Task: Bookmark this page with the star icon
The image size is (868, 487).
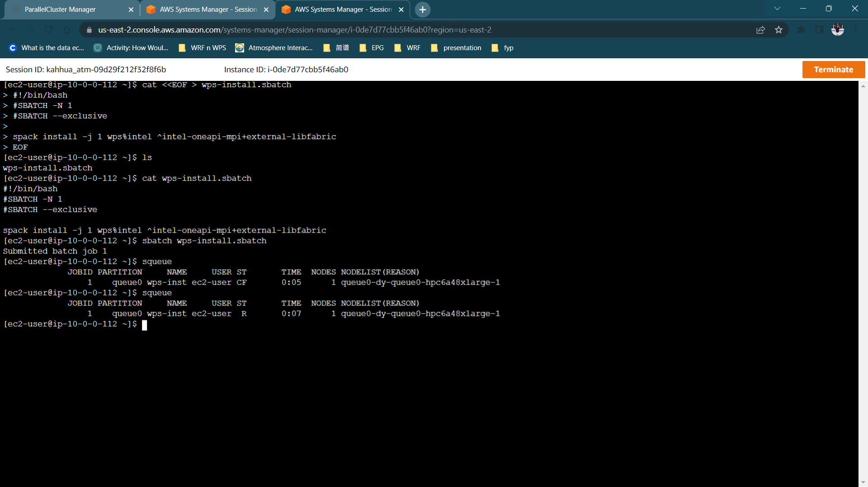Action: tap(778, 30)
